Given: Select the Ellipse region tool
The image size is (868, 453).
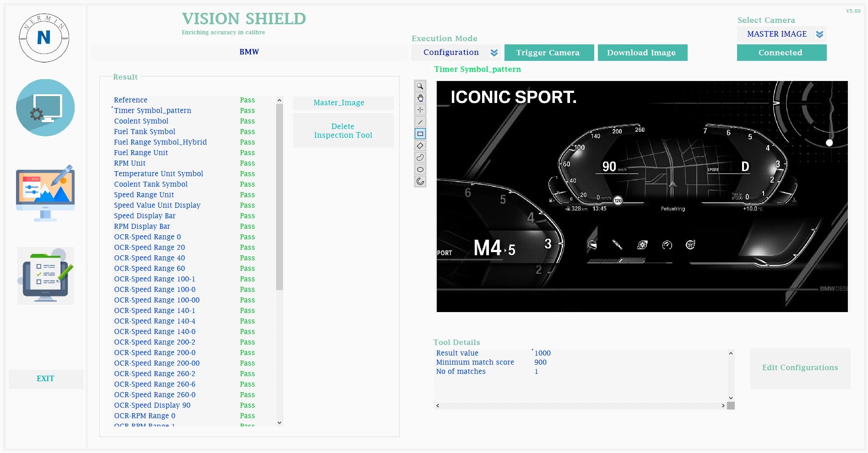Looking at the screenshot, I should [420, 169].
